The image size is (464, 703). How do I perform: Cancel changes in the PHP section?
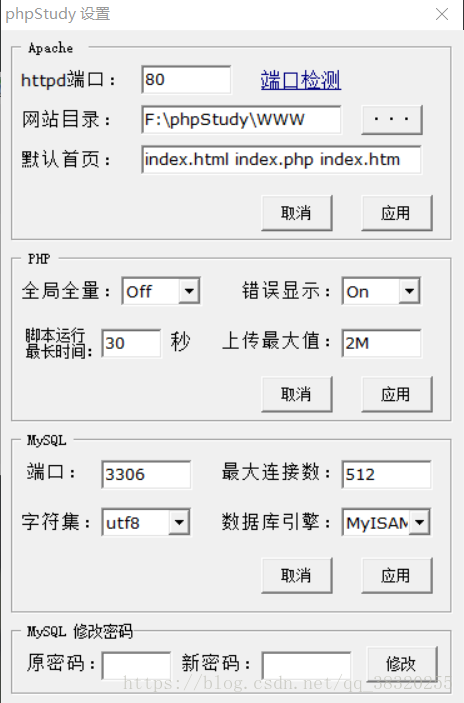297,394
